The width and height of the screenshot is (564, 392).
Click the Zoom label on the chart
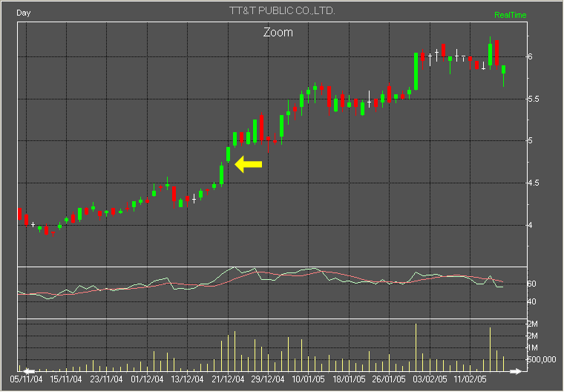click(x=278, y=33)
